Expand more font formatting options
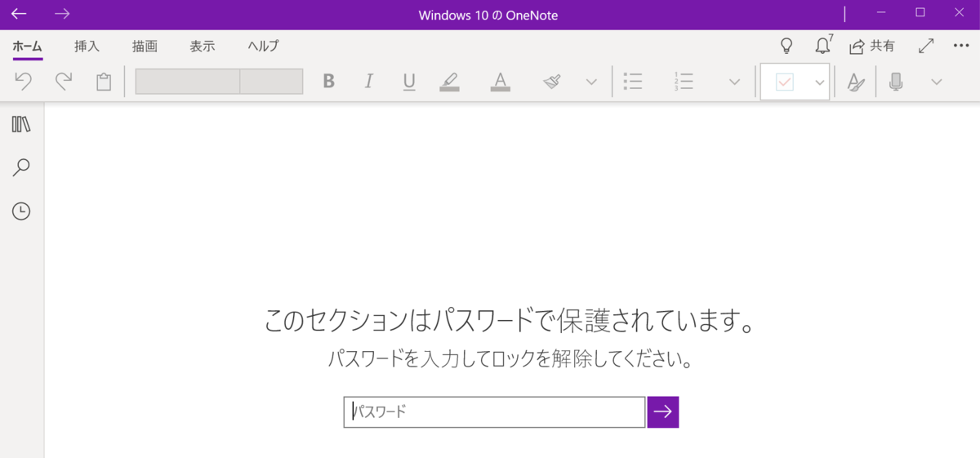 [x=591, y=82]
